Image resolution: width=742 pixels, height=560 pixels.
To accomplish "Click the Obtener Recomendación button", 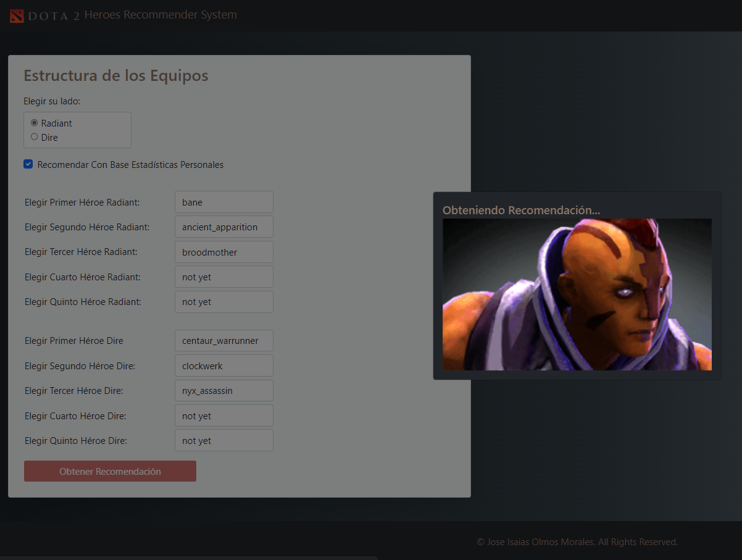I will [110, 471].
